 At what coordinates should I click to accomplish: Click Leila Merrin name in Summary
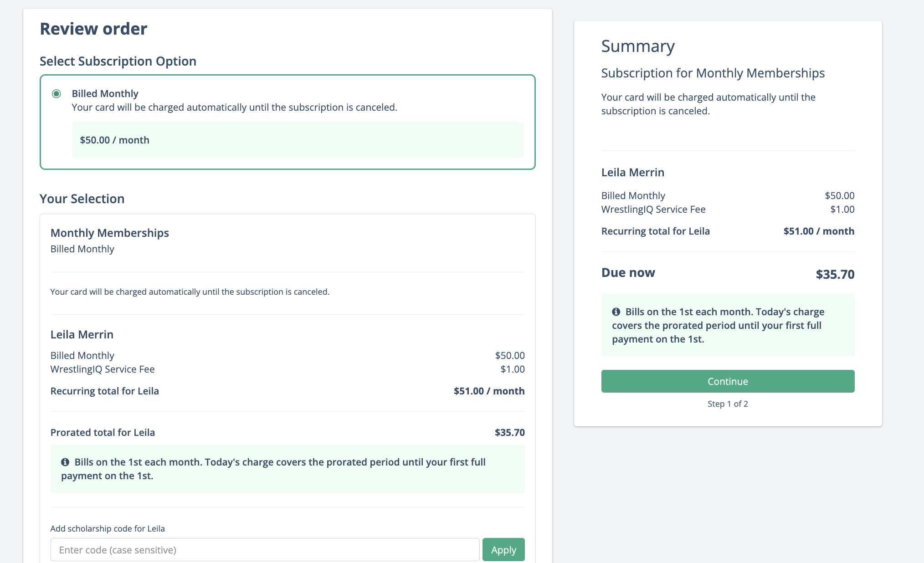633,172
